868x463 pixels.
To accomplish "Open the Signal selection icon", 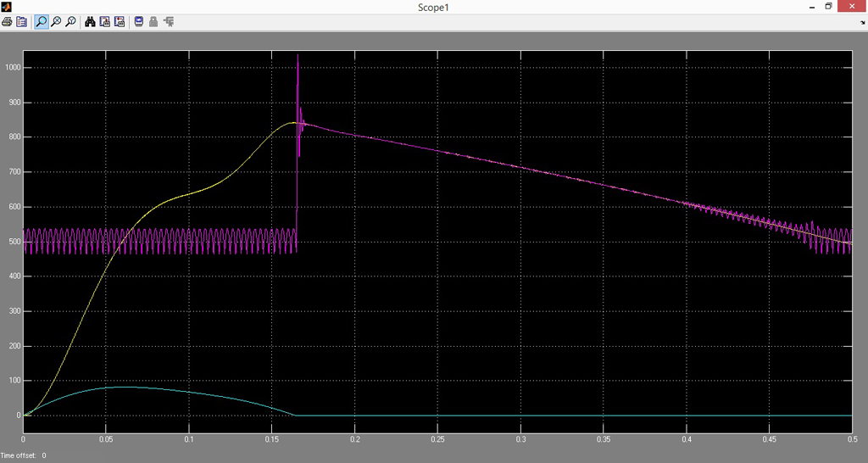I will pyautogui.click(x=169, y=22).
